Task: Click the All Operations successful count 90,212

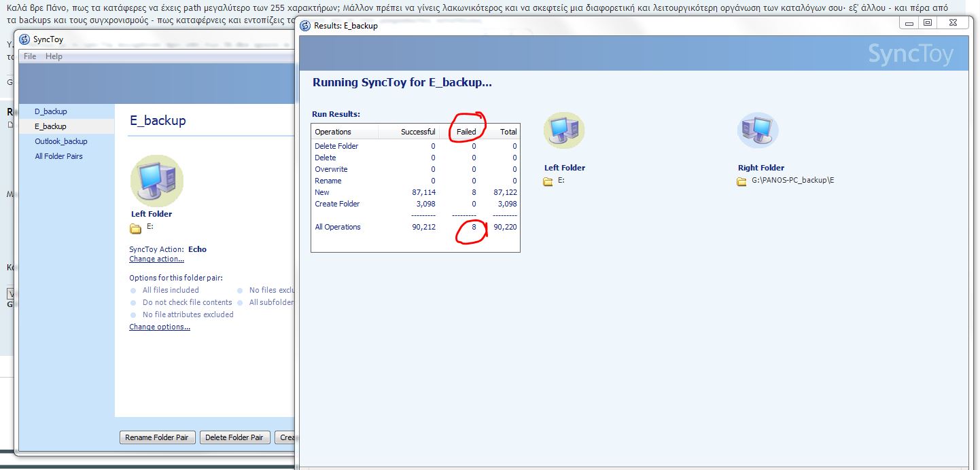Action: pos(424,227)
